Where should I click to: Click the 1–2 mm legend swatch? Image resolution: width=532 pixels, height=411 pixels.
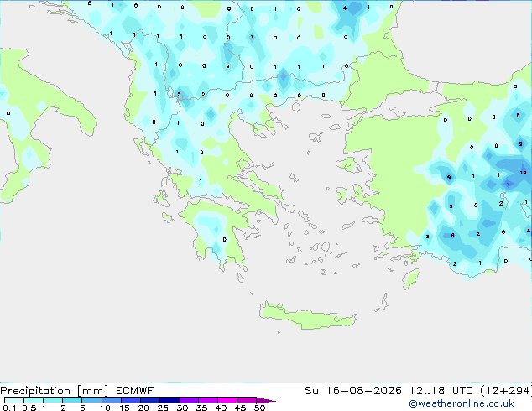tap(53, 400)
